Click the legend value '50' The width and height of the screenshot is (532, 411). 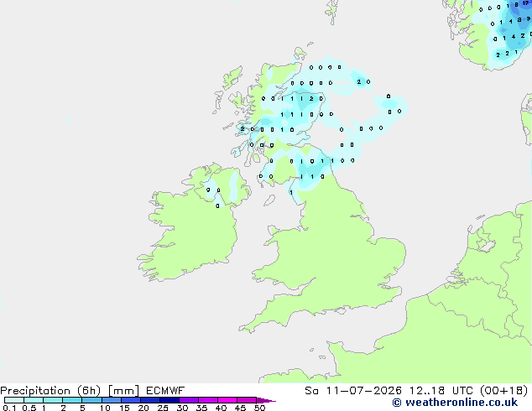pos(259,408)
